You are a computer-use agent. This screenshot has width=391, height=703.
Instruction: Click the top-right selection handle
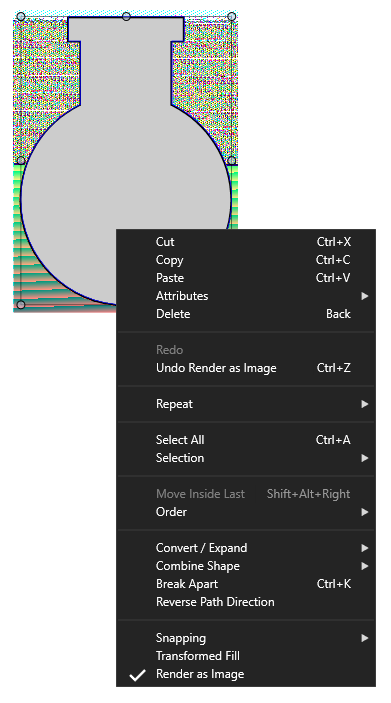(231, 17)
